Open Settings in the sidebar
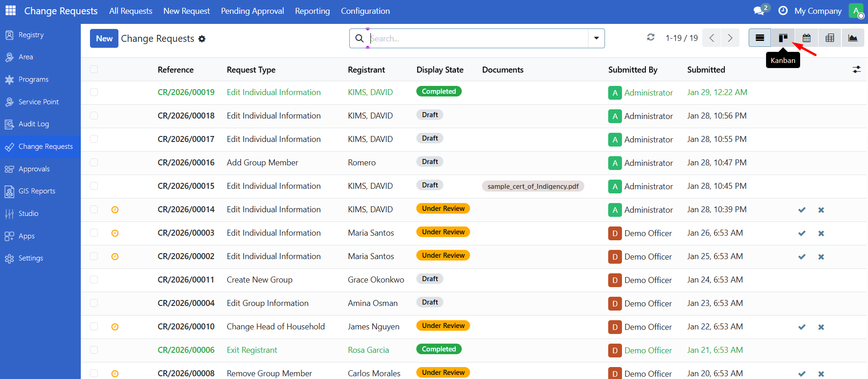 tap(40, 258)
